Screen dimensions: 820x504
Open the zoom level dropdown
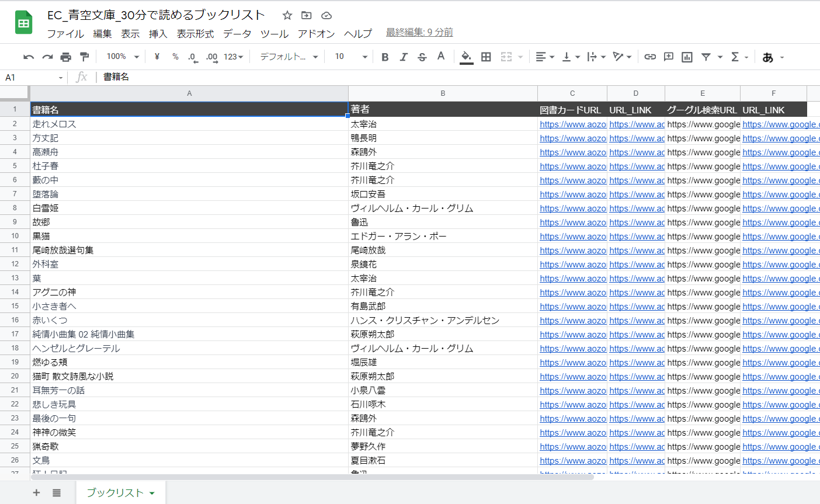point(123,57)
